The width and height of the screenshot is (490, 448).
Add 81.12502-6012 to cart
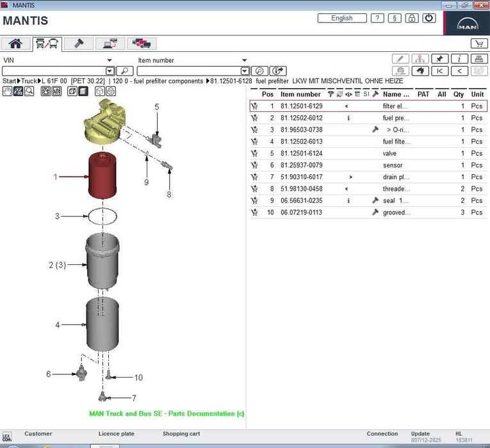pyautogui.click(x=255, y=118)
